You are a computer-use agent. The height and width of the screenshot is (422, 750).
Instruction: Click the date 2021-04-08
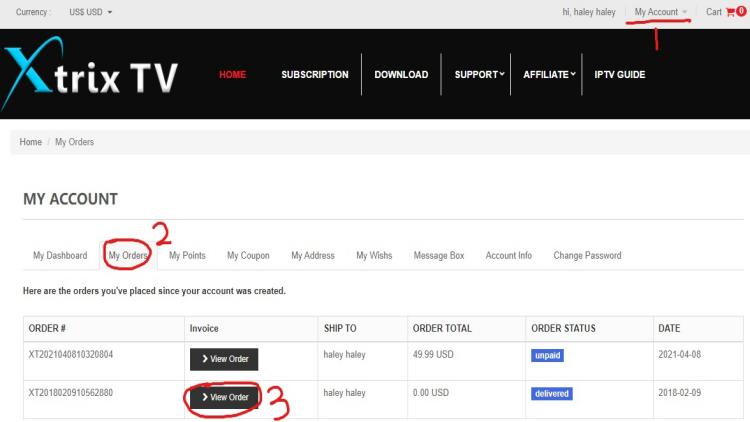680,355
